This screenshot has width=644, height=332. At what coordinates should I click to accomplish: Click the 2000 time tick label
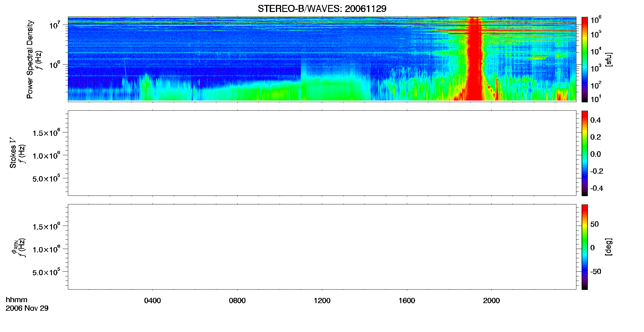491,301
